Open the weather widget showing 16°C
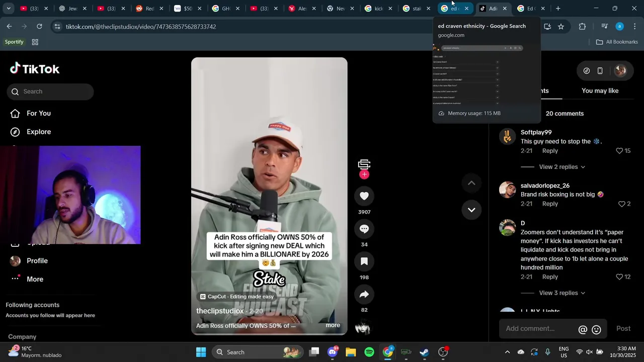 pyautogui.click(x=35, y=351)
